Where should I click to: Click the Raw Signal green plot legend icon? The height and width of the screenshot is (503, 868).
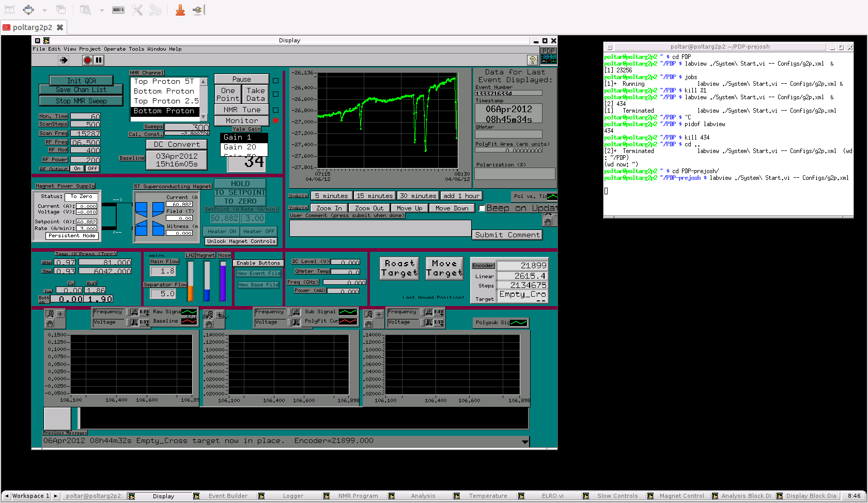click(x=189, y=312)
